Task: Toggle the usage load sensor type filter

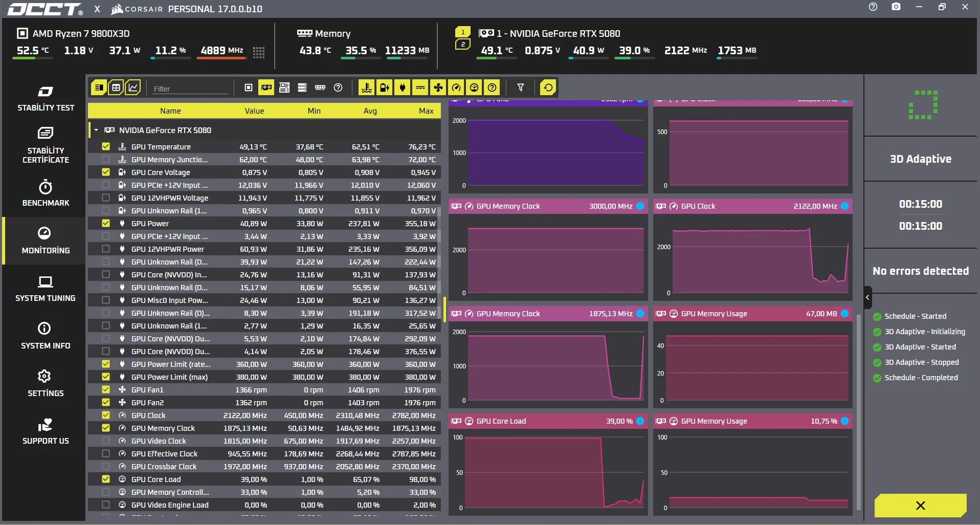Action: (x=474, y=87)
